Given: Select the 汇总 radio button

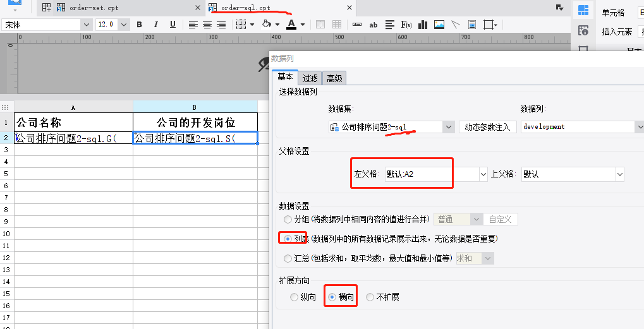Looking at the screenshot, I should pyautogui.click(x=288, y=258).
